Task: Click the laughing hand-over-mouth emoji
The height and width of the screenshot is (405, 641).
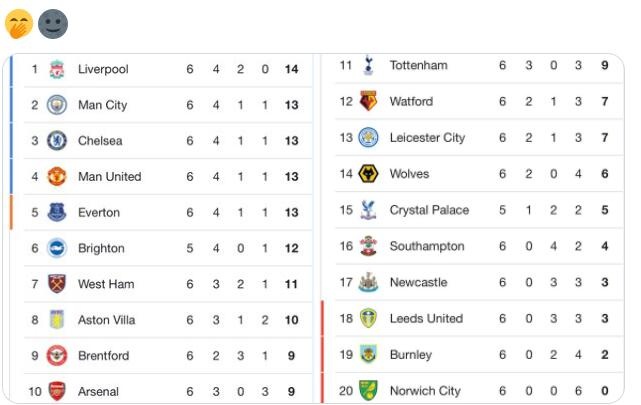Action: pyautogui.click(x=19, y=24)
